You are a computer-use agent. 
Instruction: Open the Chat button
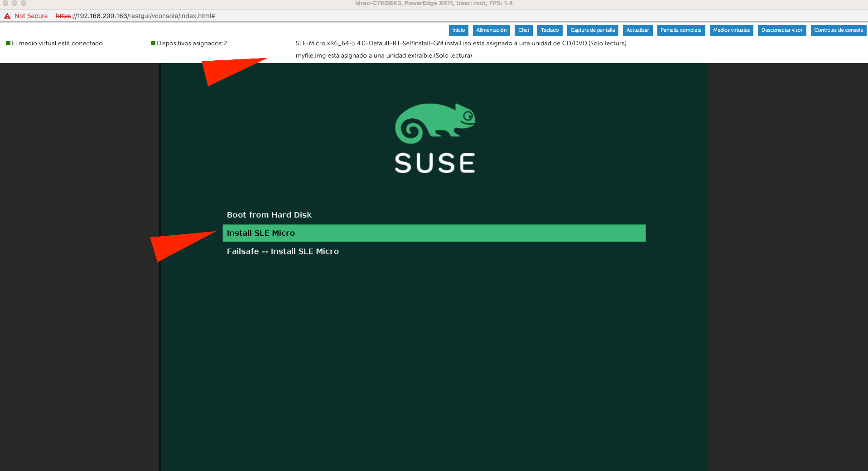[524, 30]
